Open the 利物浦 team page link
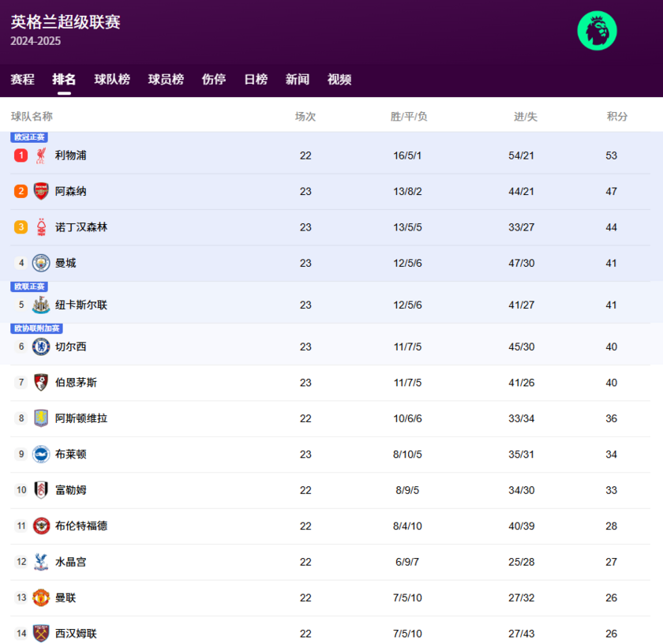 [x=72, y=155]
